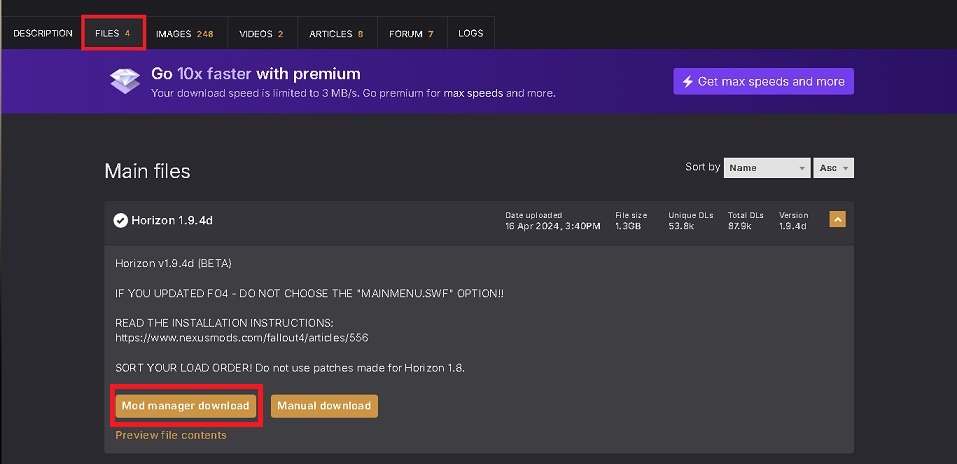This screenshot has height=464, width=957.
Task: Select the Files tab
Action: tap(113, 33)
